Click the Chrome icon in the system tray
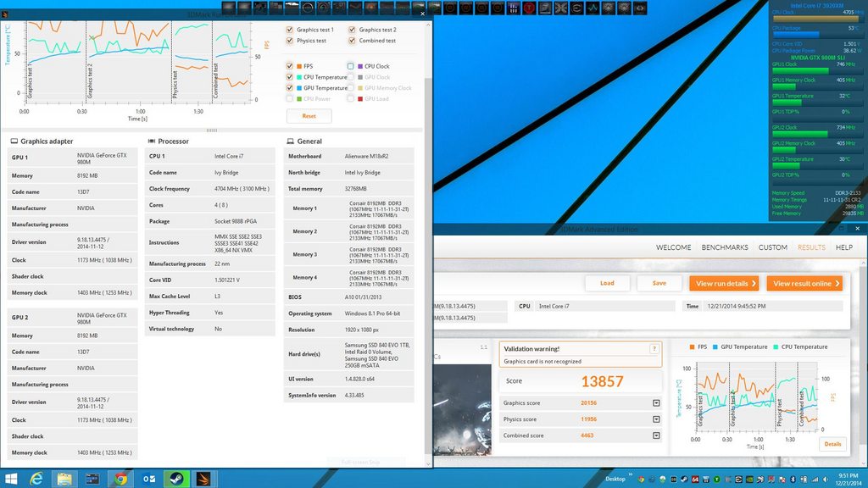Viewport: 868px width, 488px height. (x=641, y=480)
